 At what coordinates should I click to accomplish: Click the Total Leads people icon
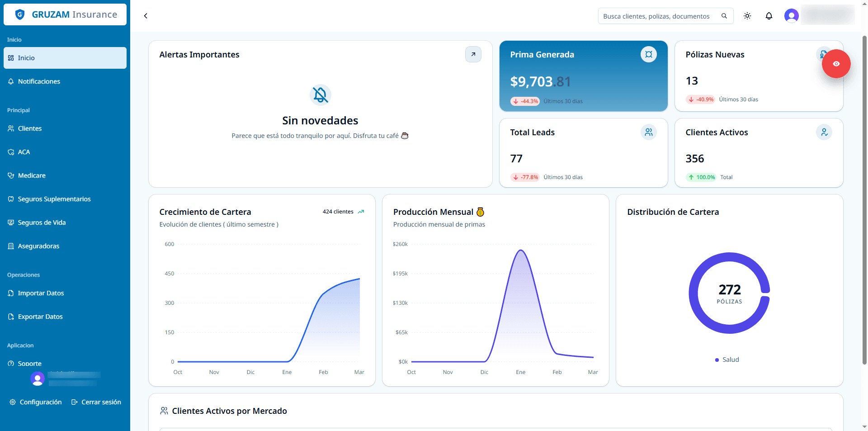[649, 132]
